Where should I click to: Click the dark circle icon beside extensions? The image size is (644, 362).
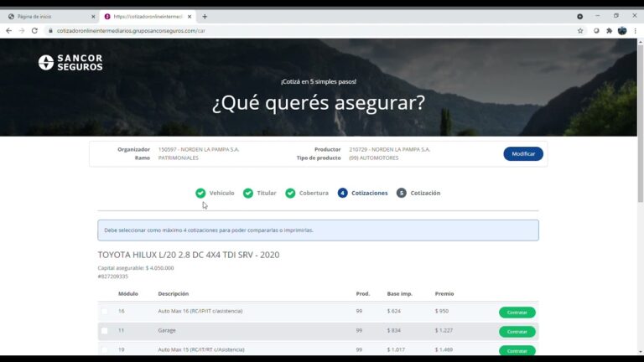[x=596, y=31]
